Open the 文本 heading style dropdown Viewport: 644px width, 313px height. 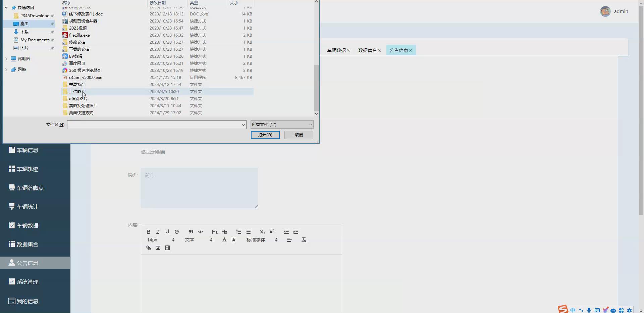(x=199, y=240)
